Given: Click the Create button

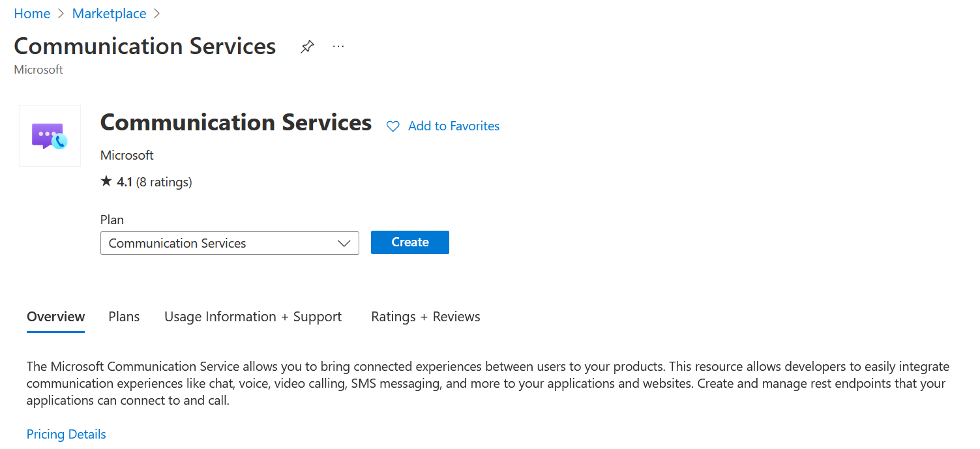Looking at the screenshot, I should (x=409, y=242).
